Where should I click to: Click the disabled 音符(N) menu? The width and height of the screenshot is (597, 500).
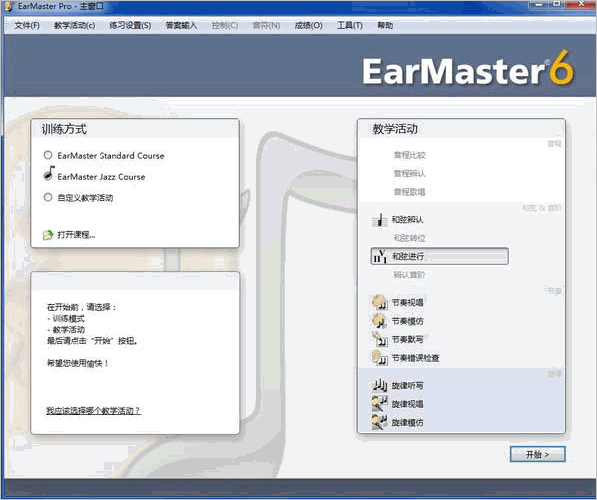coord(267,26)
